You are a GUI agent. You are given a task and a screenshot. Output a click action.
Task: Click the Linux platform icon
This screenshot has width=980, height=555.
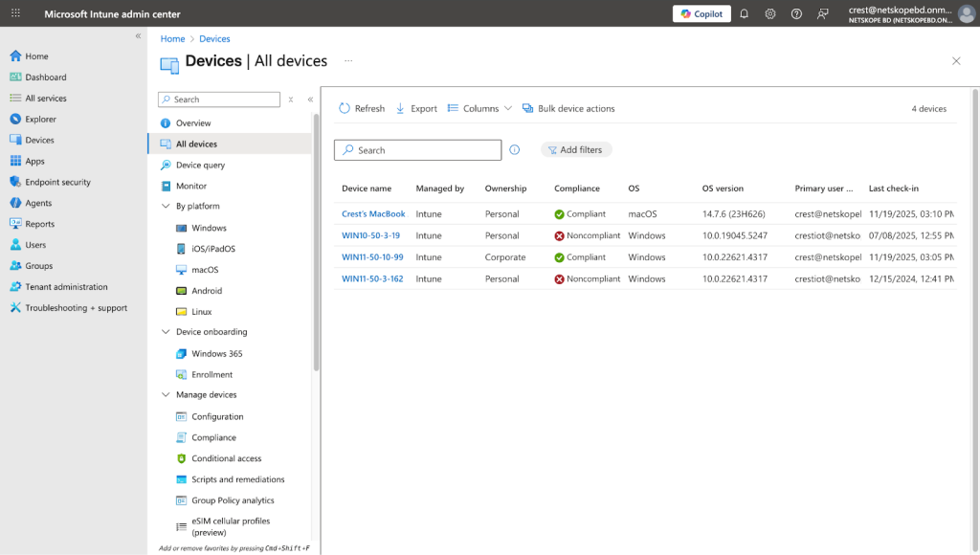[x=181, y=311]
